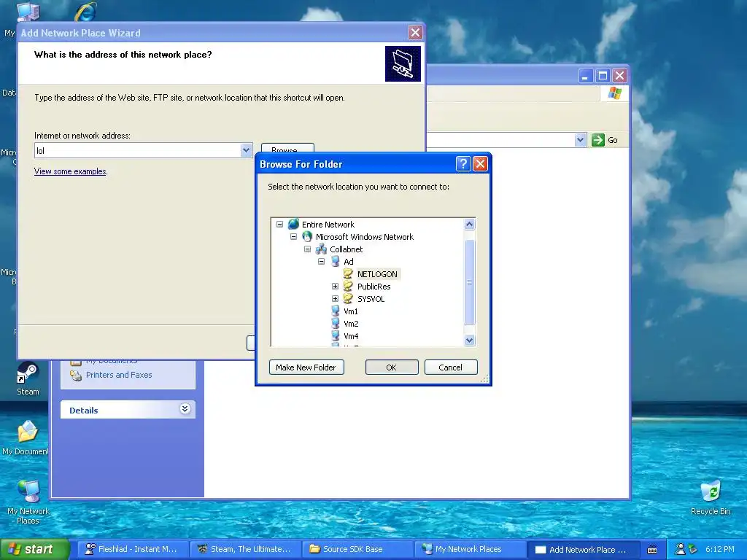Screen dimensions: 747x560
Task: Click the Vm2 label text
Action: (351, 324)
